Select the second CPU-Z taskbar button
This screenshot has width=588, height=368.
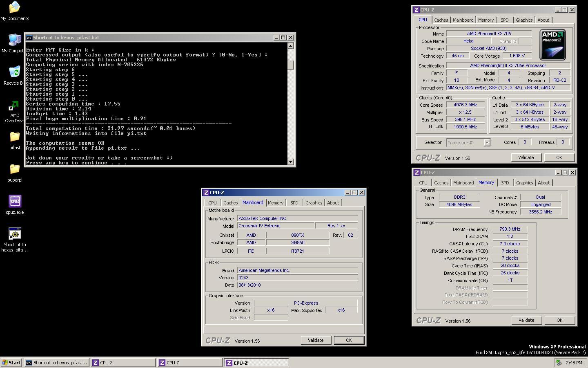189,363
